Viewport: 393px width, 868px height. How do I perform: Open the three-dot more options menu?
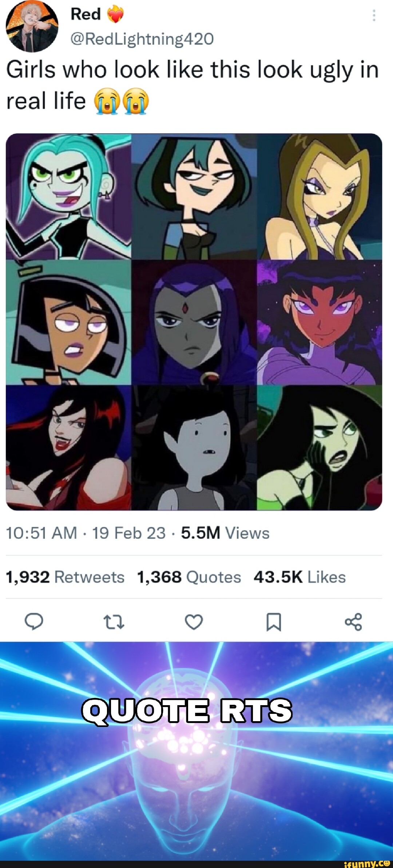[x=374, y=15]
